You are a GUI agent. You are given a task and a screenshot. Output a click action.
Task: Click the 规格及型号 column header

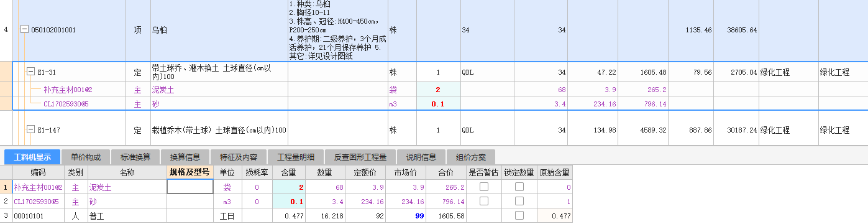[190, 172]
